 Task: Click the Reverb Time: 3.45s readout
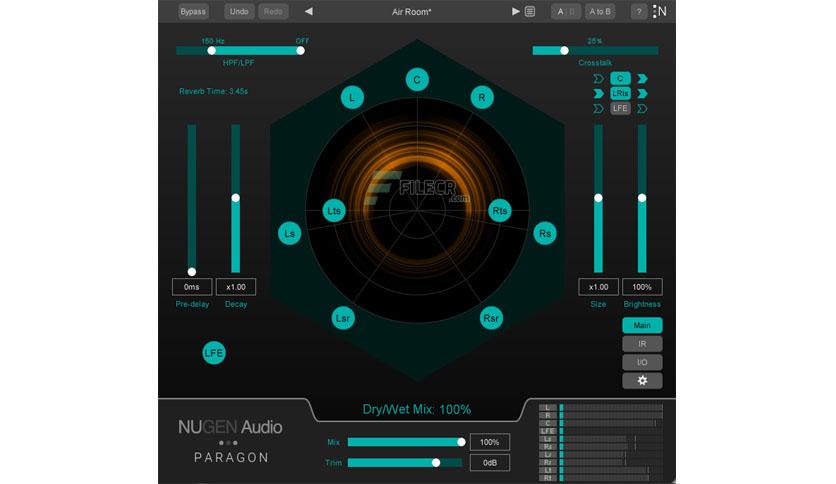coord(213,91)
